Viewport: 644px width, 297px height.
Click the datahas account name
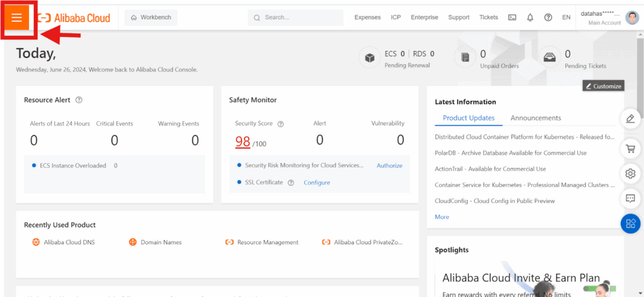point(601,14)
